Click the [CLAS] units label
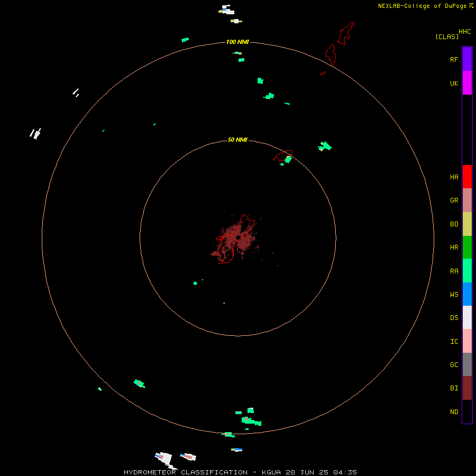This screenshot has width=476, height=476. [447, 36]
